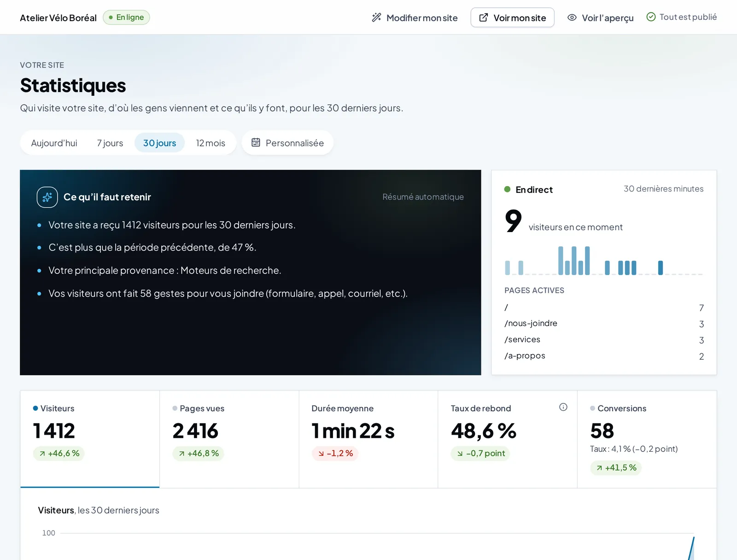737x560 pixels.
Task: Click the −0,7 point rebound badge
Action: (480, 454)
